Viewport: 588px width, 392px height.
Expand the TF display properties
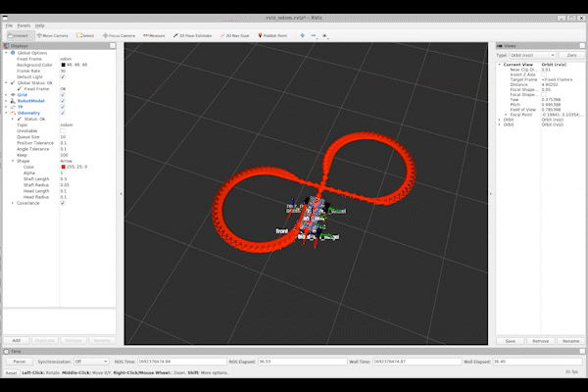[6, 107]
